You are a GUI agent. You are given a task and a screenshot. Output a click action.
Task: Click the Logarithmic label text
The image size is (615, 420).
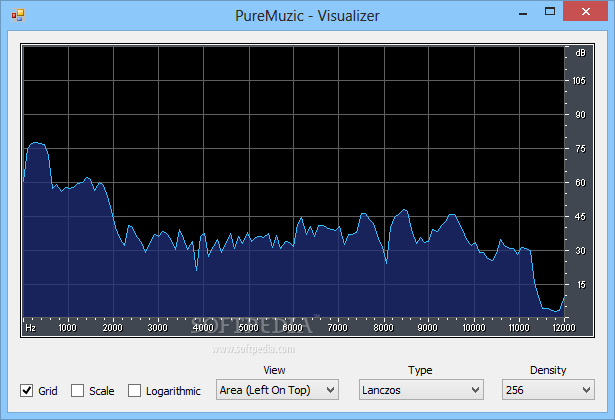[x=173, y=391]
